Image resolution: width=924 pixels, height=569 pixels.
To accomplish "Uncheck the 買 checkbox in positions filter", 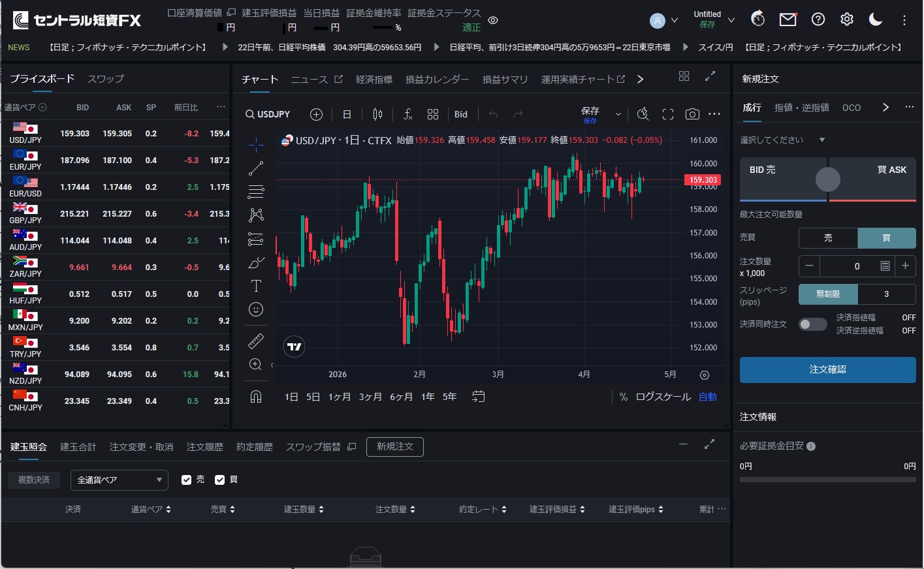I will pos(220,480).
